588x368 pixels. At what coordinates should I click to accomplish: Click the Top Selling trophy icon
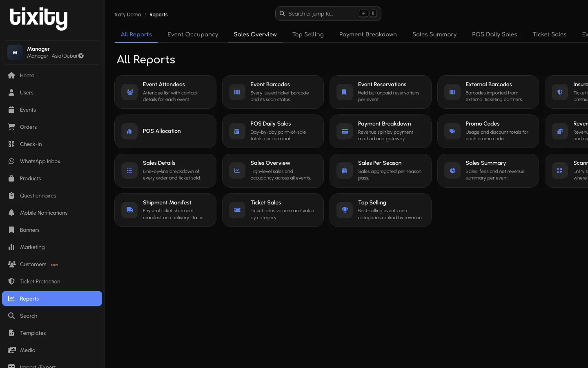345,210
